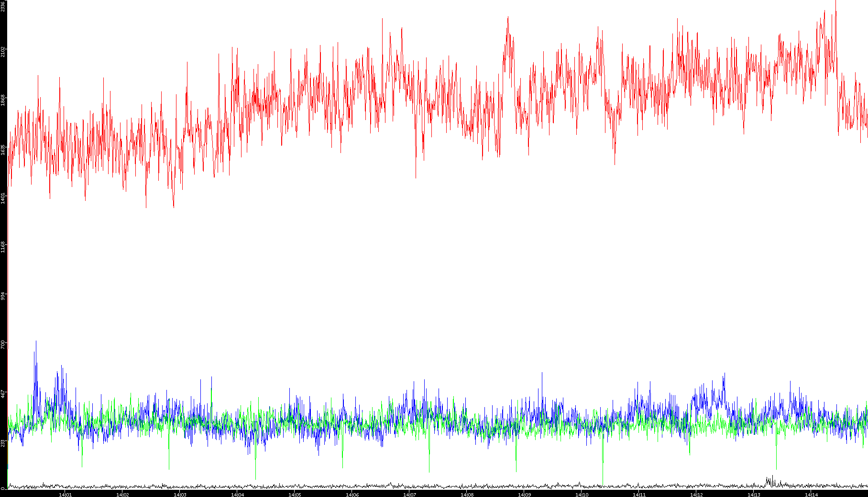Select the 14:02 time axis label
This screenshot has height=497, width=868.
(x=122, y=495)
